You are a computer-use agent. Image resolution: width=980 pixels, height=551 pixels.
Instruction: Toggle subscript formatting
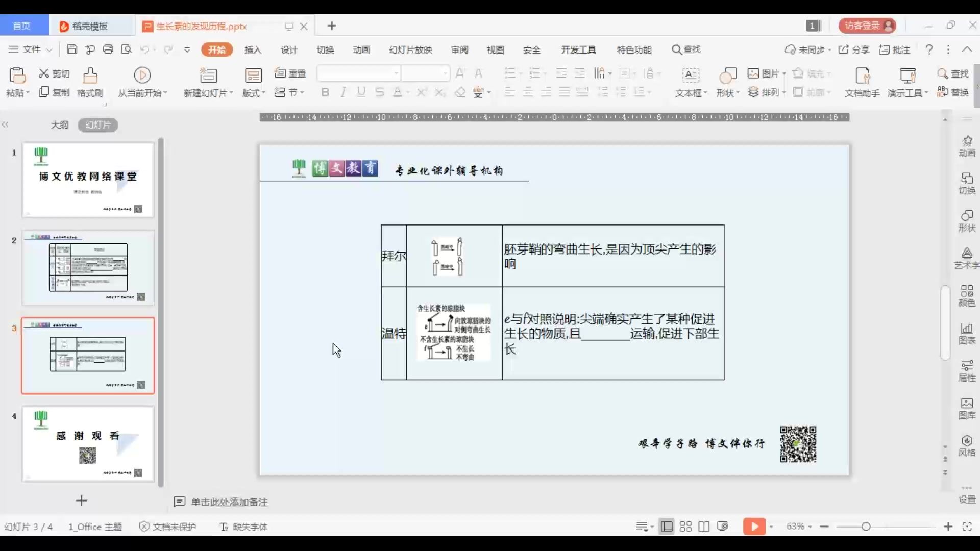click(x=439, y=92)
